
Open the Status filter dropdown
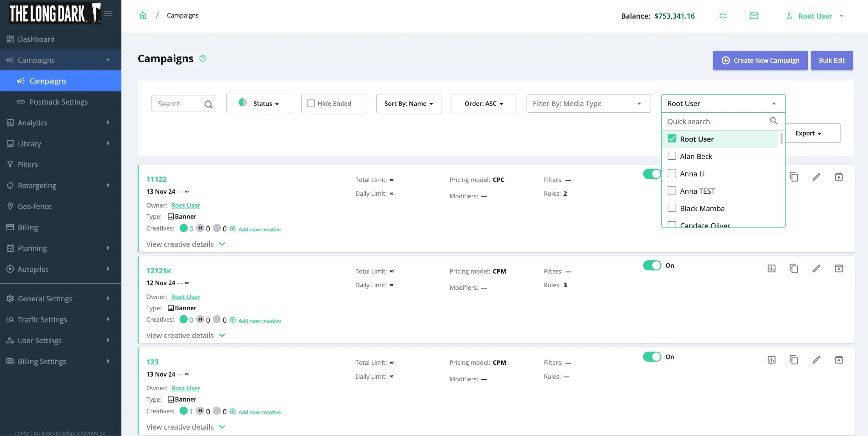[259, 103]
